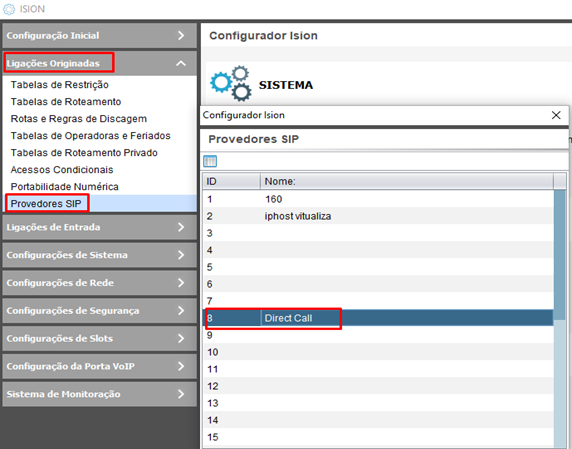Expand the Configuração Inicial section

pos(100,35)
